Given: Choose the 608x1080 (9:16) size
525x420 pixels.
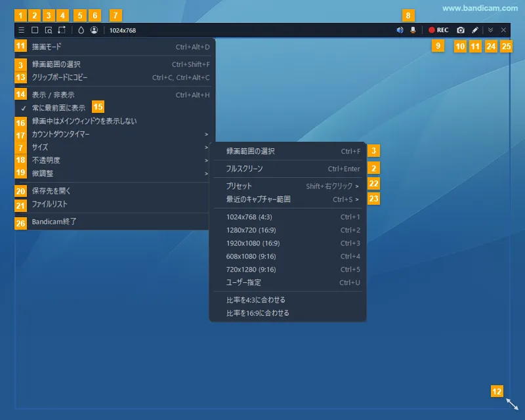Looking at the screenshot, I should pos(287,256).
